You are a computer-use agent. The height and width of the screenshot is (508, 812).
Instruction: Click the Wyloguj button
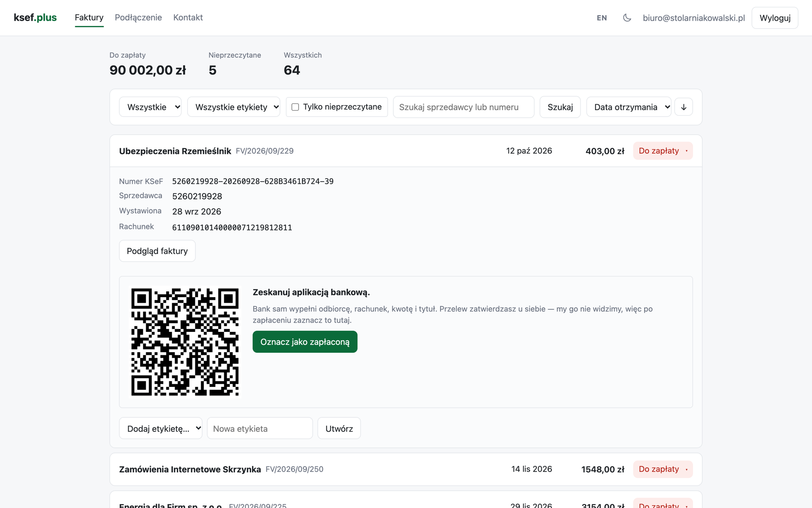click(x=775, y=18)
